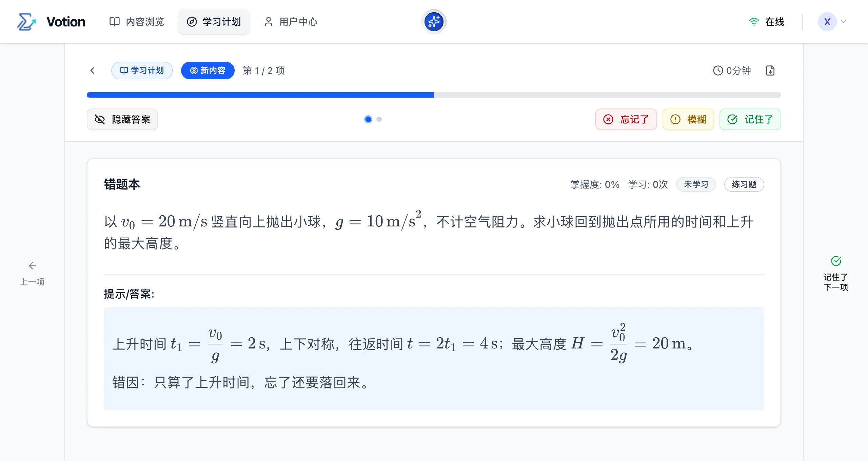Click side 记住了 下一项 check icon
This screenshot has width=868, height=461.
(836, 261)
